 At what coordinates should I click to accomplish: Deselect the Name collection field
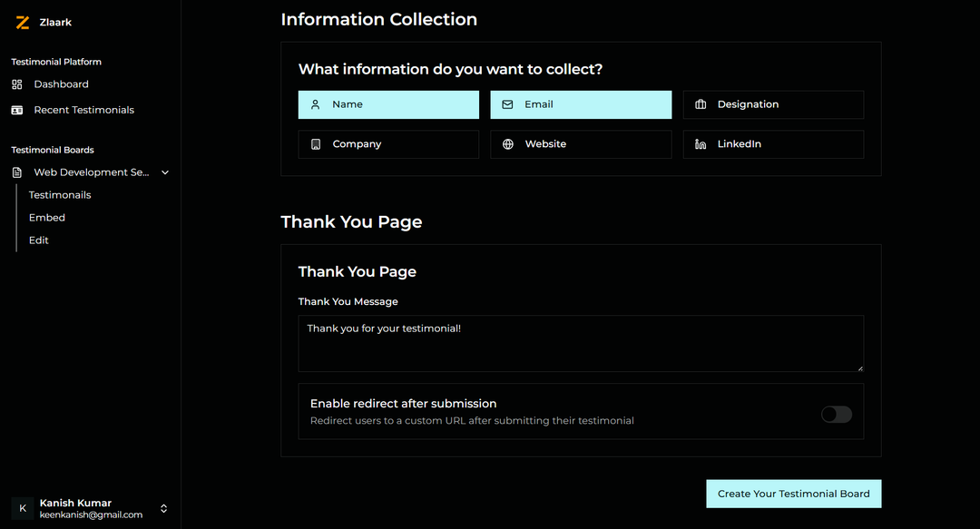[x=388, y=103]
